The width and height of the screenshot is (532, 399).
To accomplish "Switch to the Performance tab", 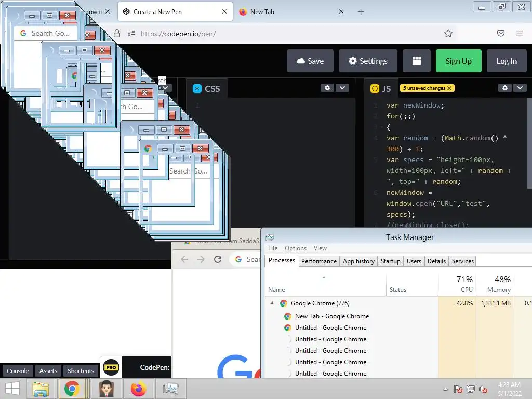I will tap(319, 261).
